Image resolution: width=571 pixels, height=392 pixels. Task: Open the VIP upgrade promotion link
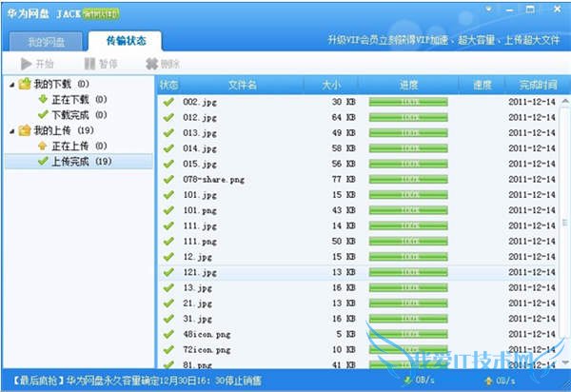coord(443,40)
